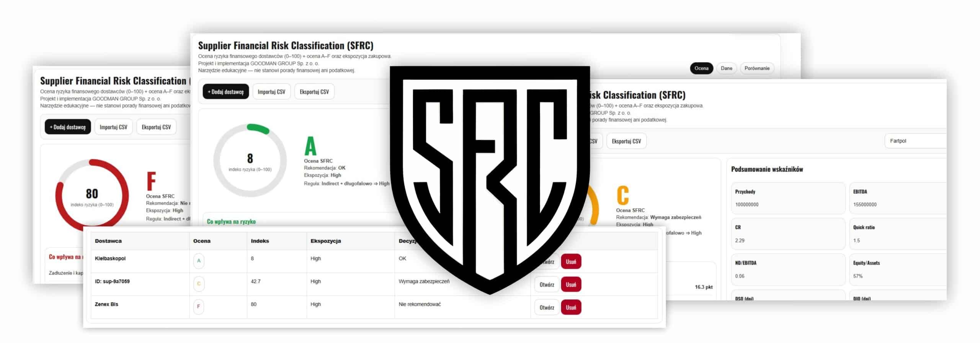Remove supplier sup-9a7059 with Usuń
Viewport: 980px width, 343px height.
coord(571,284)
